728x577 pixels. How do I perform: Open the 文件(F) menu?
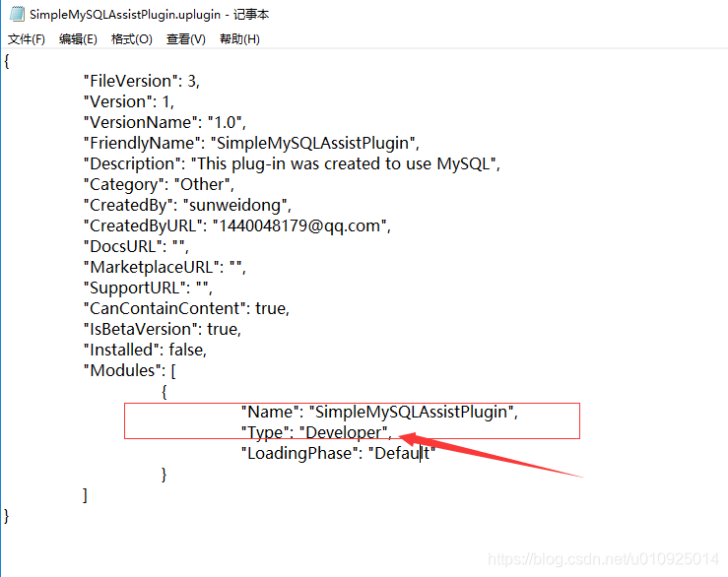[27, 39]
